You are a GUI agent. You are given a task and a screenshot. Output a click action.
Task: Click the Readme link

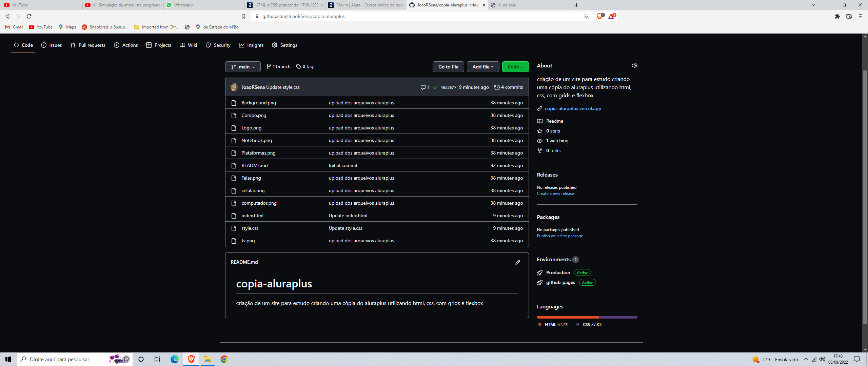[555, 121]
